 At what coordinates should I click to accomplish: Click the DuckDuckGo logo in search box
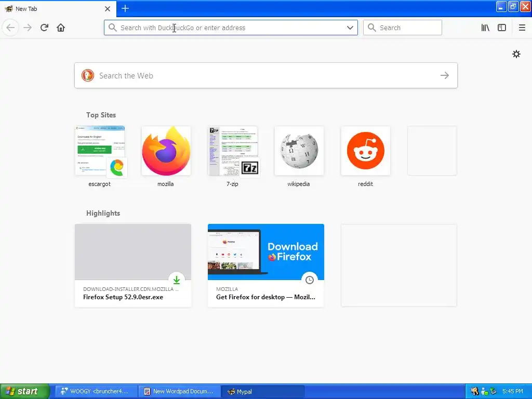point(87,75)
